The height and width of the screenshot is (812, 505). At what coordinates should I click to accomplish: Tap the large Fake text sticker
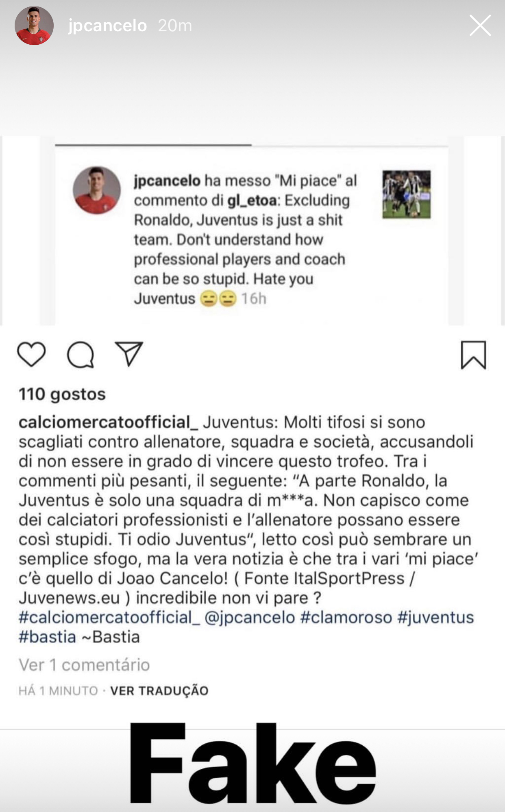coord(252,764)
